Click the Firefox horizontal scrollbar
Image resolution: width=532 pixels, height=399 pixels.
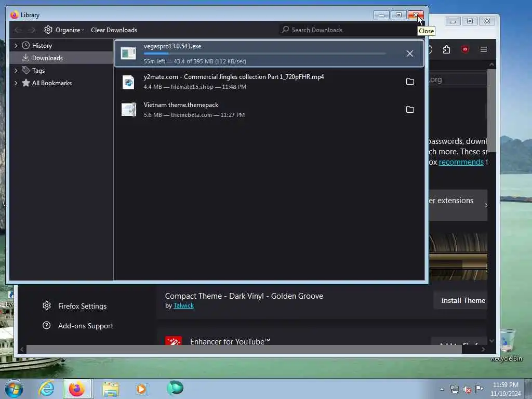point(244,349)
